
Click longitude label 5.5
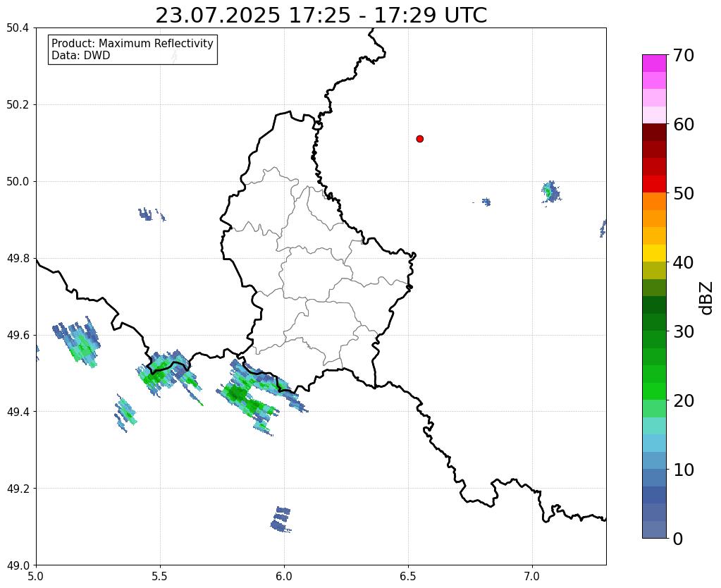pos(160,576)
